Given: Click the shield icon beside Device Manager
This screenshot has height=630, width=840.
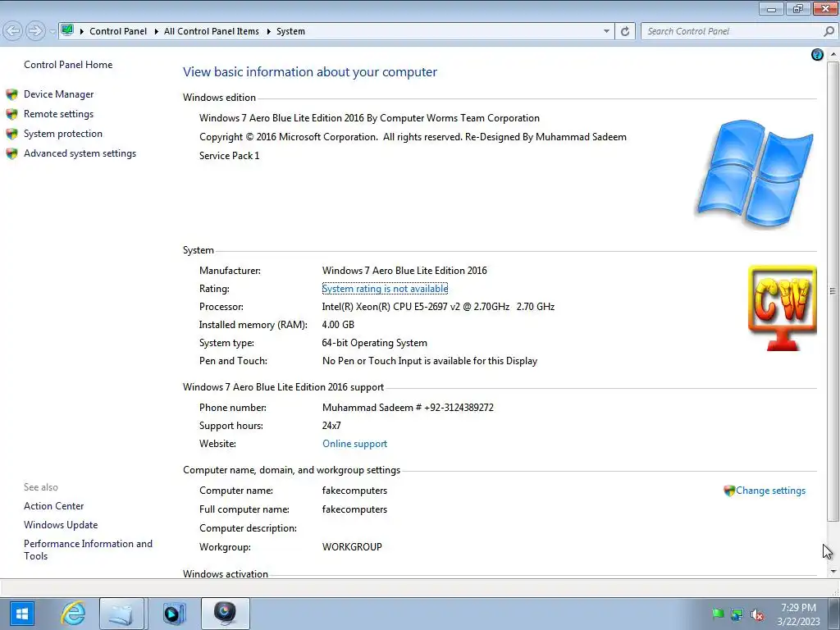Looking at the screenshot, I should (x=11, y=95).
